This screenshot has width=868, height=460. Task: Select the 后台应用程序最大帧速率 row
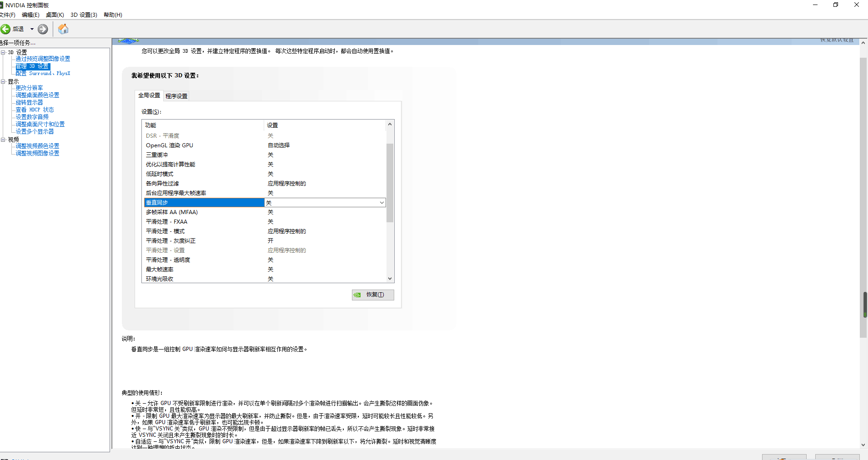pyautogui.click(x=265, y=193)
